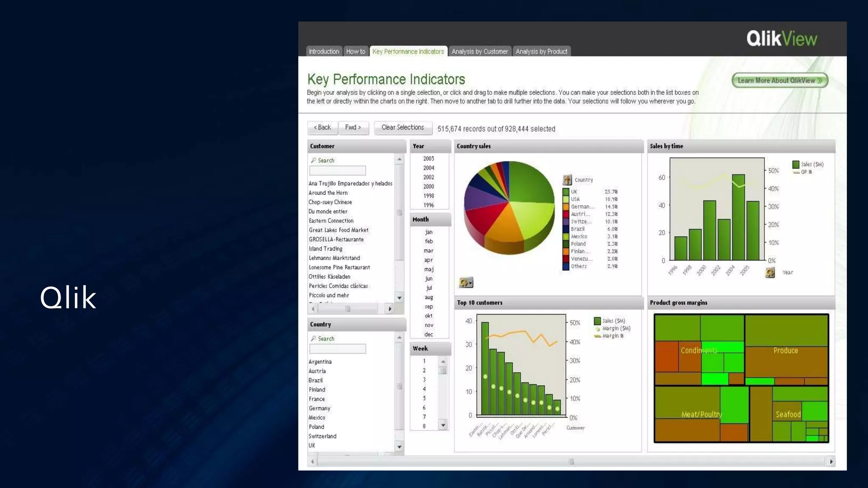Click the Country search input field
The width and height of the screenshot is (868, 488).
pyautogui.click(x=337, y=349)
